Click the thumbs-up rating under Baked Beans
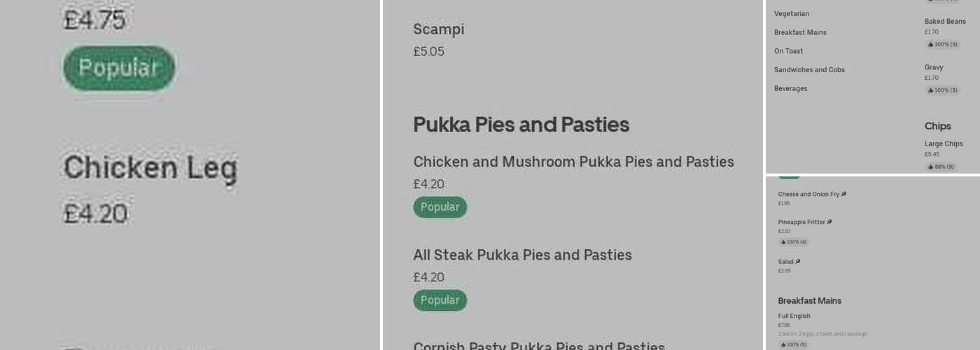Image resolution: width=980 pixels, height=350 pixels. [942, 44]
